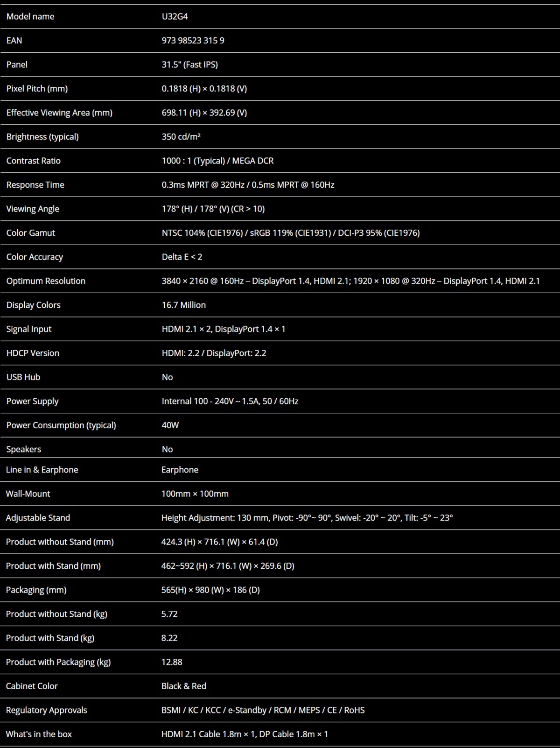Click the Effective Viewing Area (mm) label
The image size is (560, 748).
(x=59, y=113)
